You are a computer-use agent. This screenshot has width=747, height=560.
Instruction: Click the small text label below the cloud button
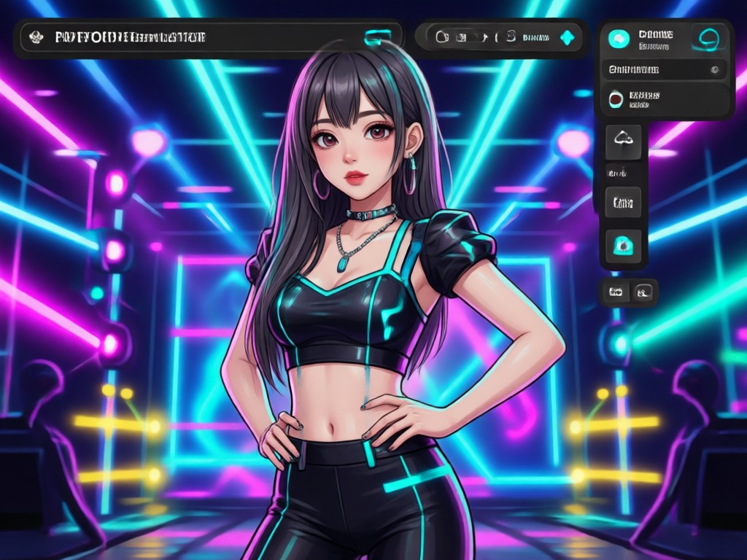click(617, 174)
